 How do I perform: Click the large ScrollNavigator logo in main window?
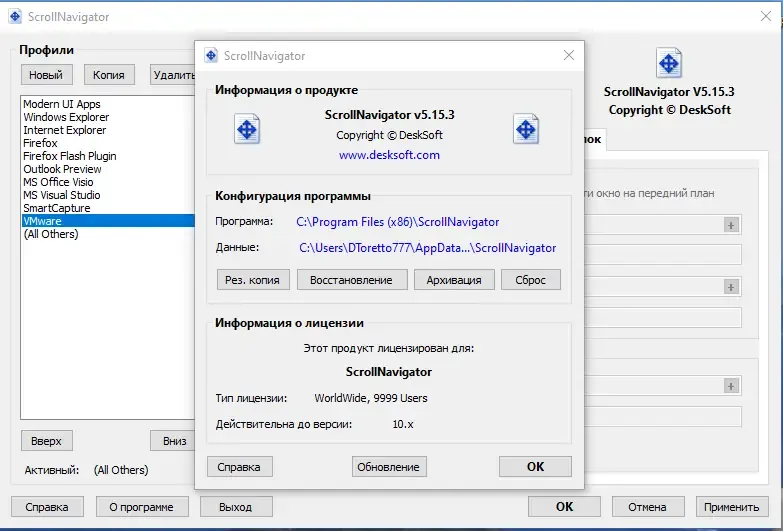(669, 63)
